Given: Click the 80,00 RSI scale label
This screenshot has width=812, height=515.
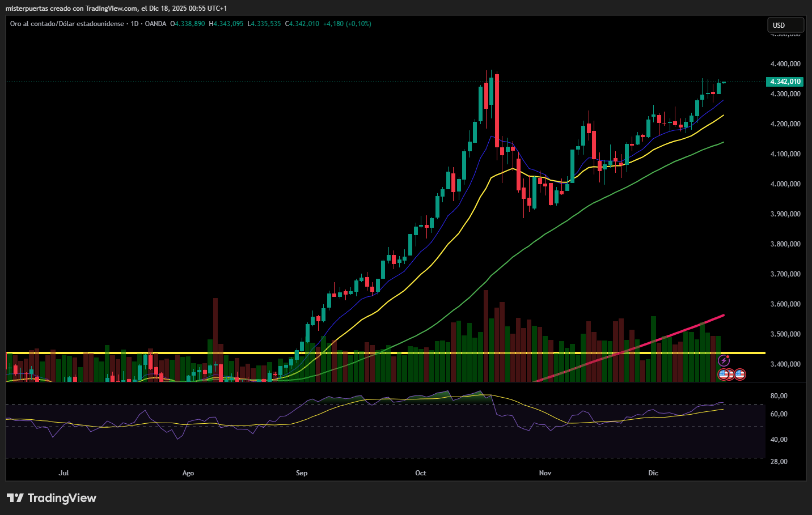Looking at the screenshot, I should (779, 396).
